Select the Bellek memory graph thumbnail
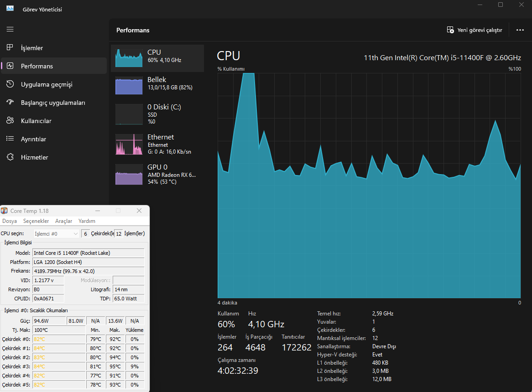Image resolution: width=532 pixels, height=392 pixels. coord(129,86)
